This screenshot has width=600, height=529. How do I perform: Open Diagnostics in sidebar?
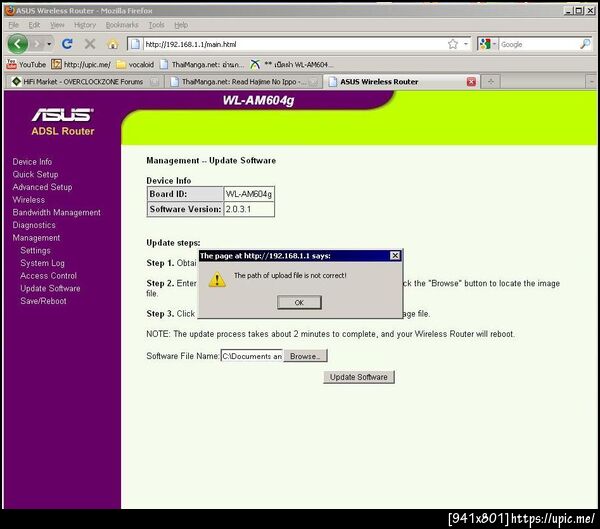coord(34,225)
